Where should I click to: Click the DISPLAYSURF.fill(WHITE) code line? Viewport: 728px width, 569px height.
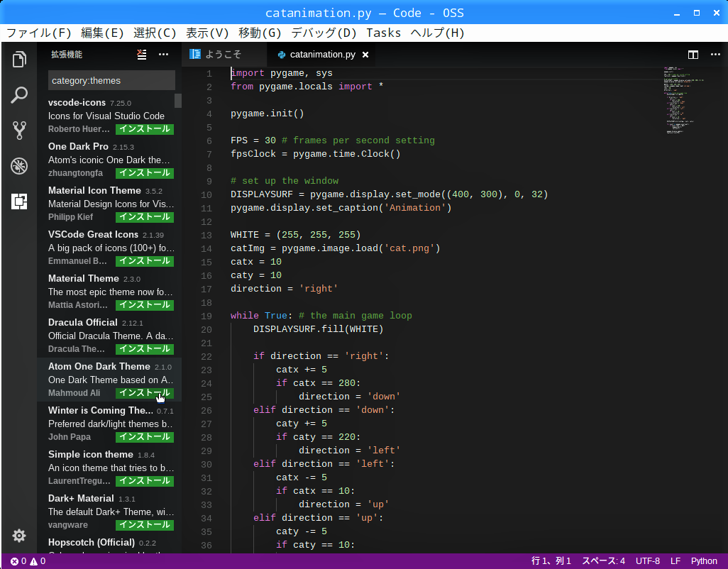pos(319,329)
